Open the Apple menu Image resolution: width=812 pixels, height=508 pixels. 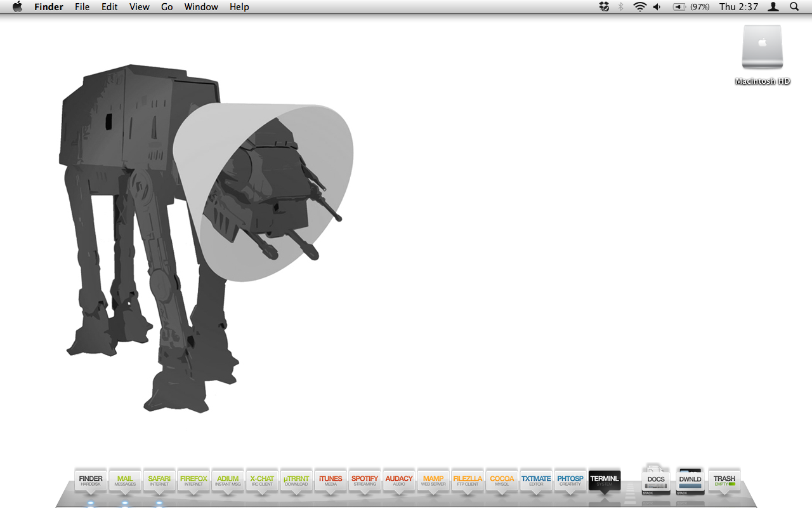18,7
